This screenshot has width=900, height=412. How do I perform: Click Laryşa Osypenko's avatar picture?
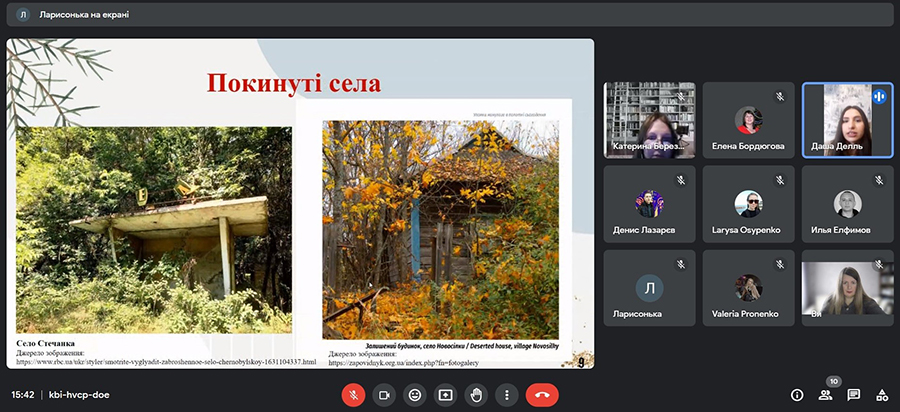(x=748, y=204)
